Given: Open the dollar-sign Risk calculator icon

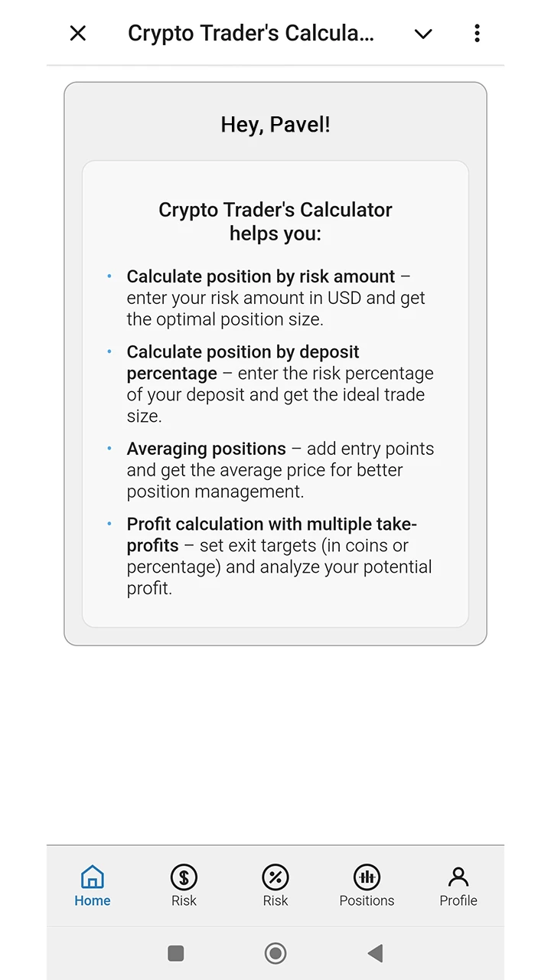Looking at the screenshot, I should 184,877.
